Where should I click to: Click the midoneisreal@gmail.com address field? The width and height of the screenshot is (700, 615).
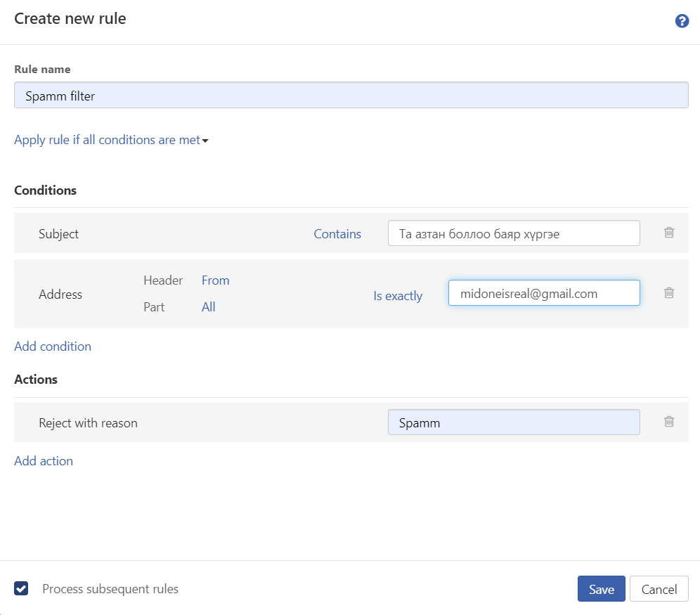tap(544, 293)
